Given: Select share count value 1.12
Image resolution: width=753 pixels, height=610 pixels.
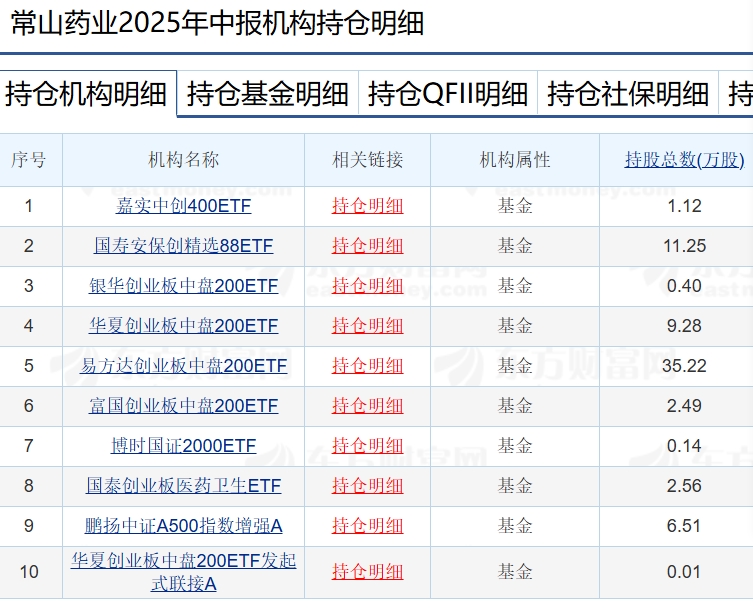Looking at the screenshot, I should [x=684, y=206].
